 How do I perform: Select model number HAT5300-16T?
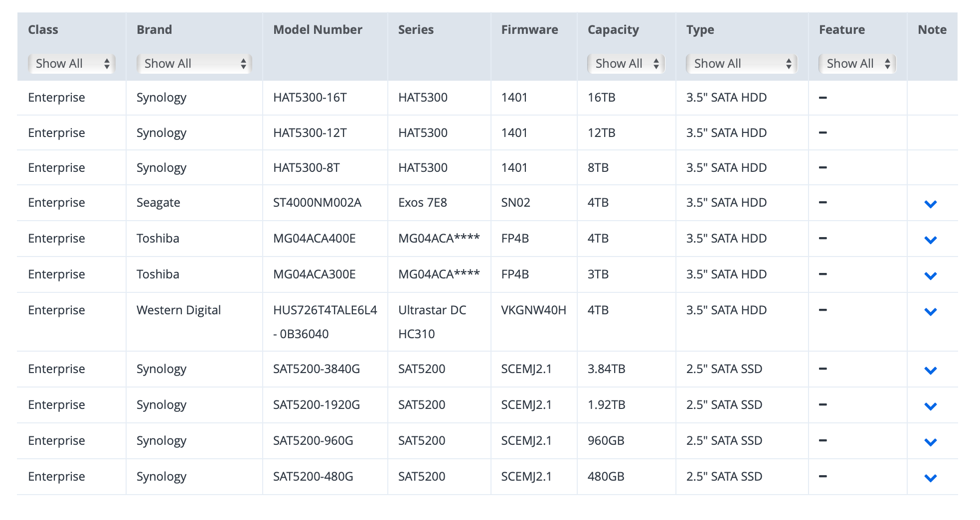pos(310,97)
